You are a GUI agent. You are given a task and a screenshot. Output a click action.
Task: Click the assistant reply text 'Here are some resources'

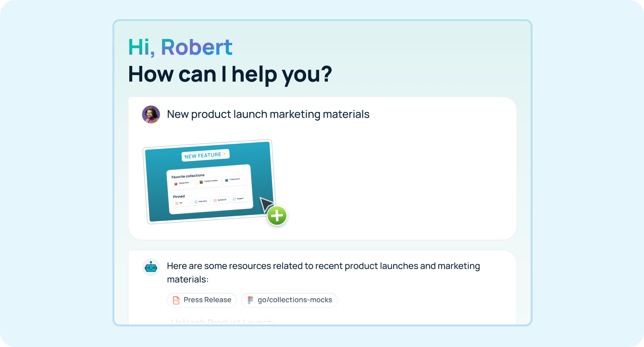pos(323,273)
